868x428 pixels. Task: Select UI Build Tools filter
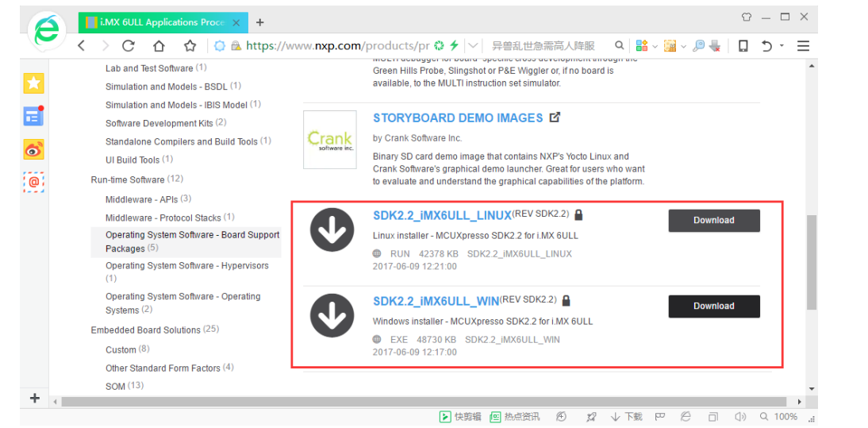pyautogui.click(x=140, y=160)
